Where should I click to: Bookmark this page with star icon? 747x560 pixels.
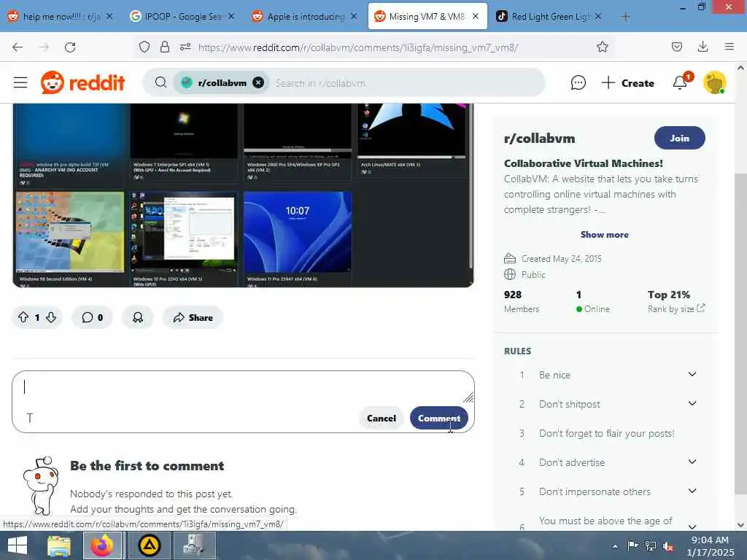[x=602, y=47]
